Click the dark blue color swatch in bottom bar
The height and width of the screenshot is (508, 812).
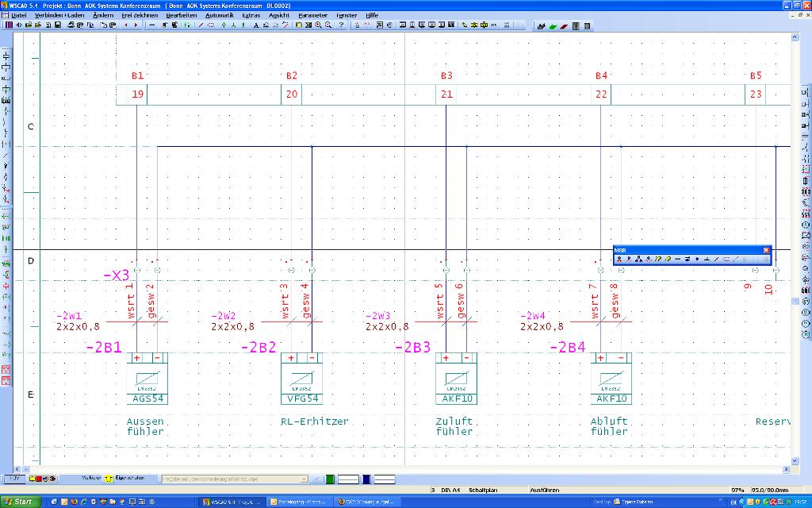[x=366, y=479]
